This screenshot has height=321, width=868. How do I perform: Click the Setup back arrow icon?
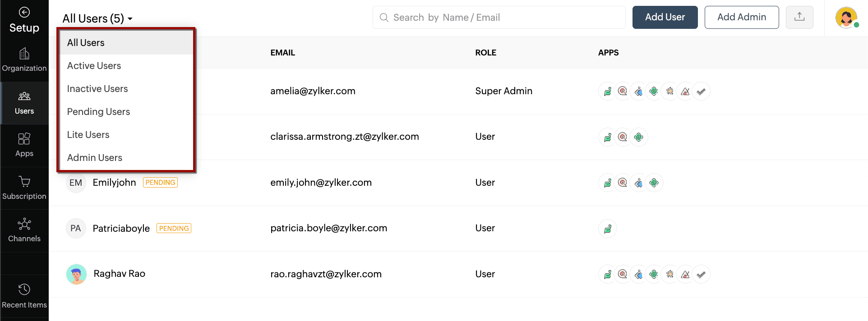pyautogui.click(x=24, y=12)
